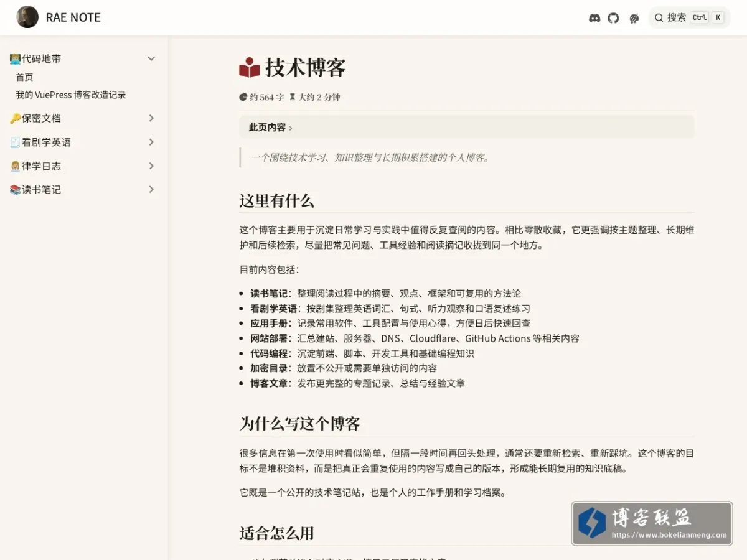Open the GitHub repository icon
The width and height of the screenshot is (747, 560).
[614, 18]
